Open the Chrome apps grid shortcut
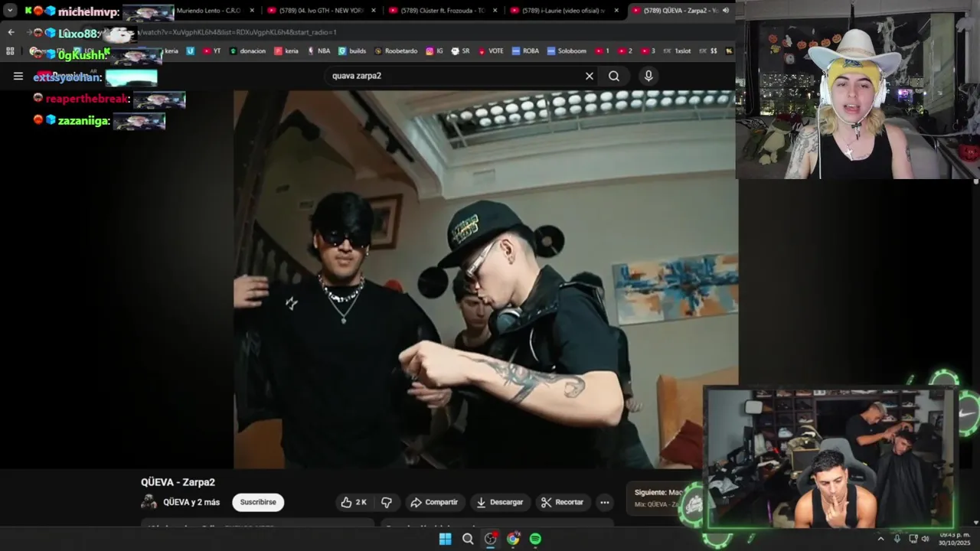 pos(10,51)
